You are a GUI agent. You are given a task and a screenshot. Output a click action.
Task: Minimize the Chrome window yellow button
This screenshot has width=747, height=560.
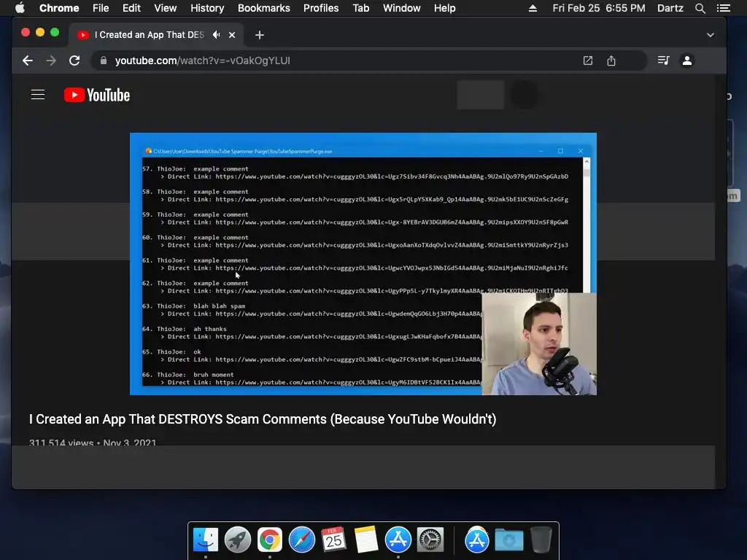click(x=40, y=32)
